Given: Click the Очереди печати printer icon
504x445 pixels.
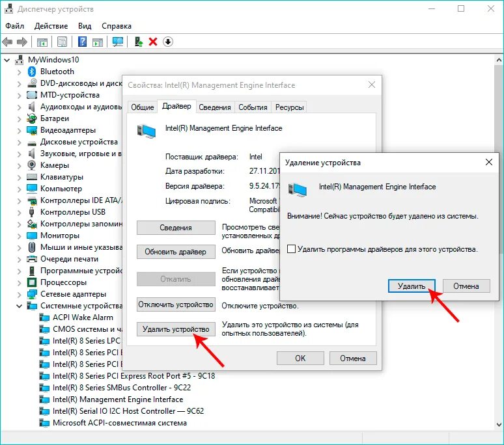Looking at the screenshot, I should (x=32, y=259).
